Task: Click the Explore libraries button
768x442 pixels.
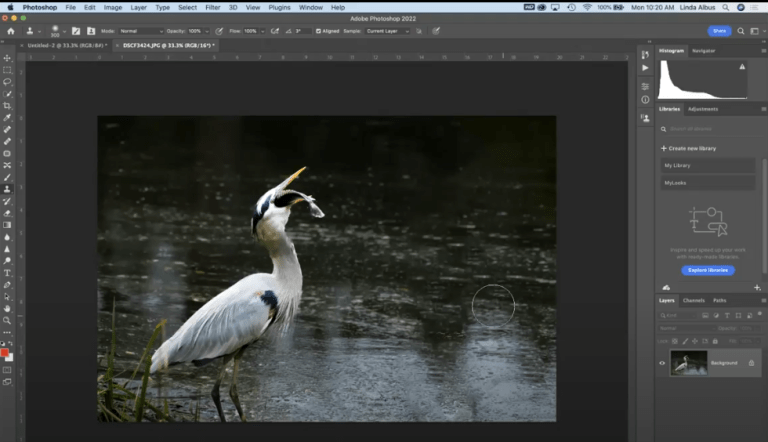Action: coord(708,270)
